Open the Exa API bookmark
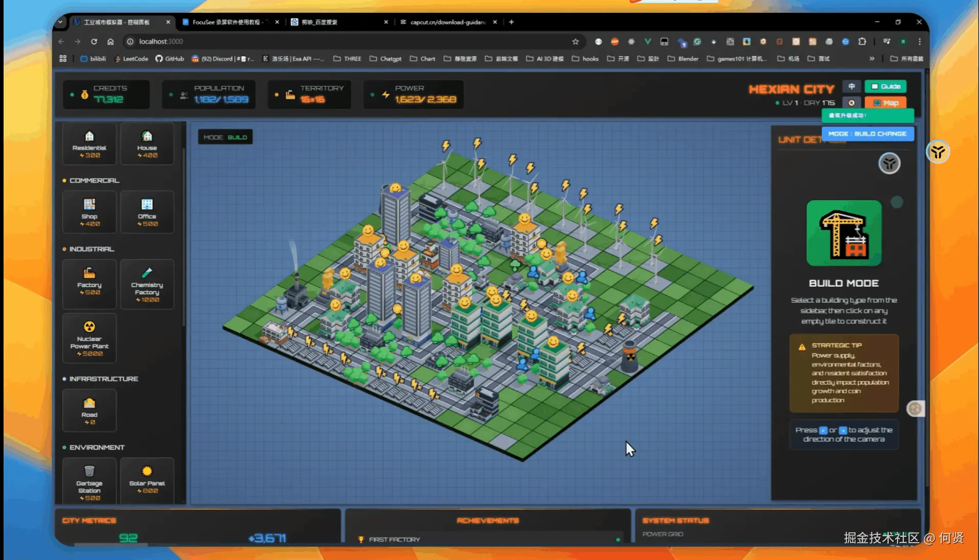 pos(293,59)
